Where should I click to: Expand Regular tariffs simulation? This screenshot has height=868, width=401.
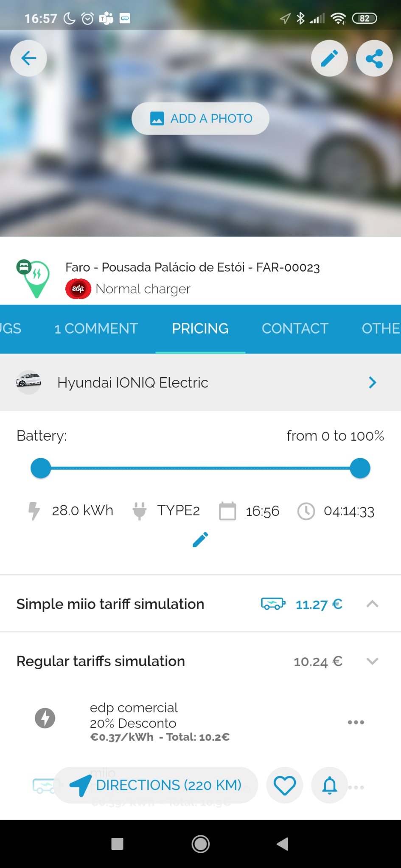coord(372,661)
